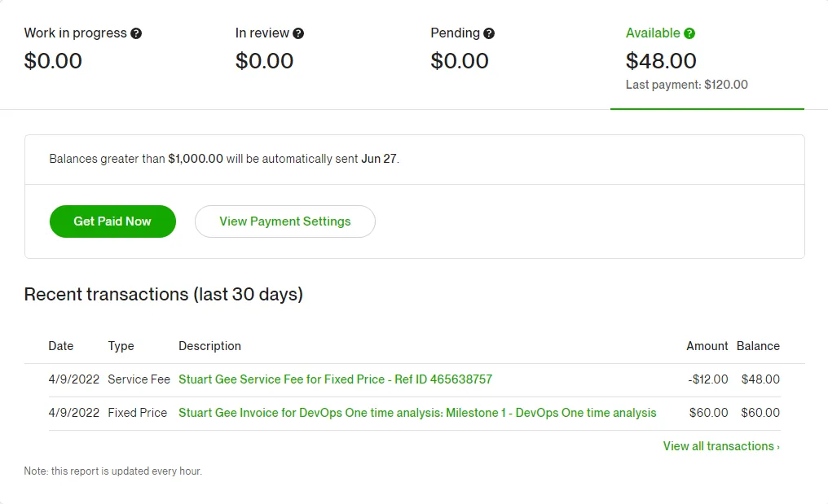The image size is (828, 504).
Task: Go to View all transactions
Action: coord(720,446)
